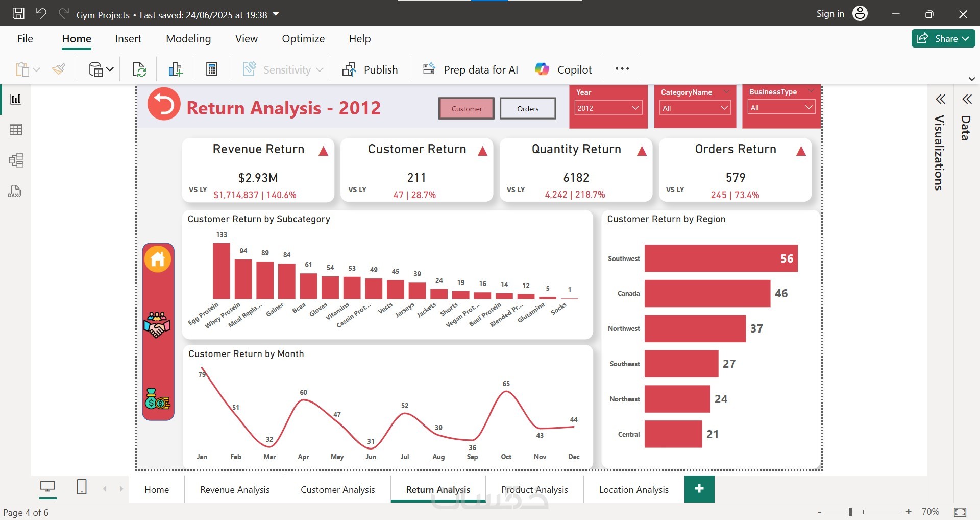The width and height of the screenshot is (980, 520).
Task: Switch to the Location Analysis page tab
Action: (x=634, y=489)
